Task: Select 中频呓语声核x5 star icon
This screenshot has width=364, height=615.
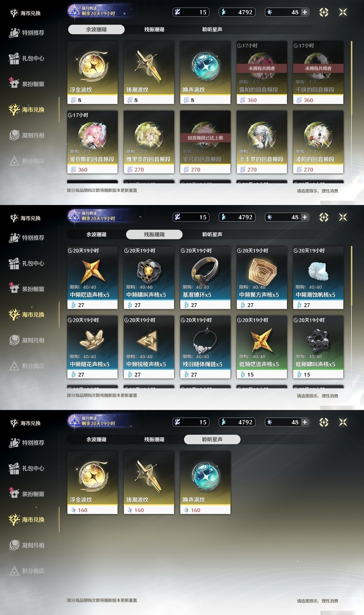Action: tap(92, 271)
